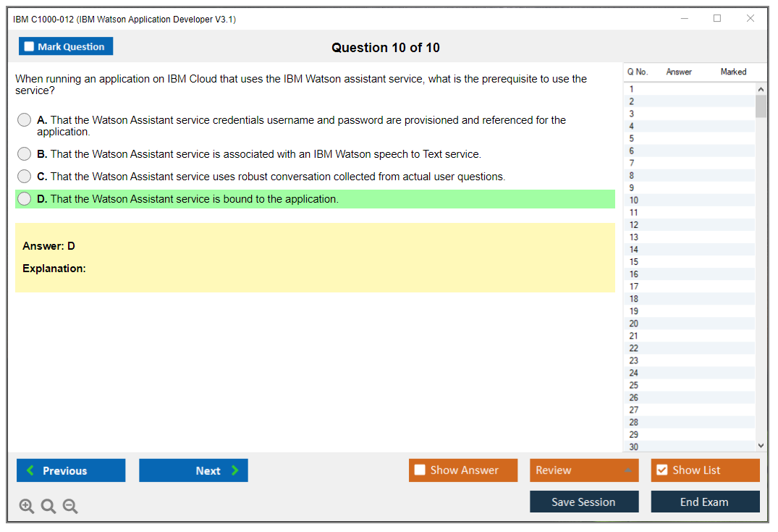Screen dimensions: 778x532
Task: Choose answer option B radio button
Action: 25,154
